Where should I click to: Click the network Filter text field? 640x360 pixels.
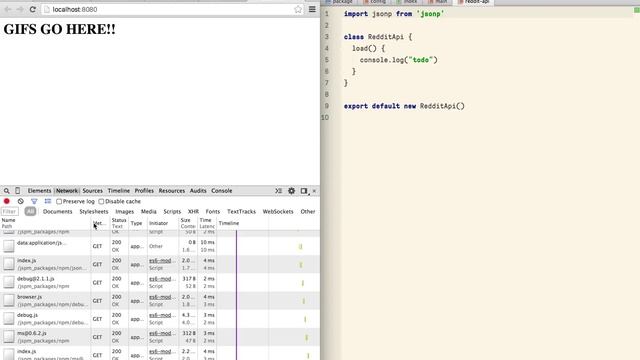tap(10, 211)
